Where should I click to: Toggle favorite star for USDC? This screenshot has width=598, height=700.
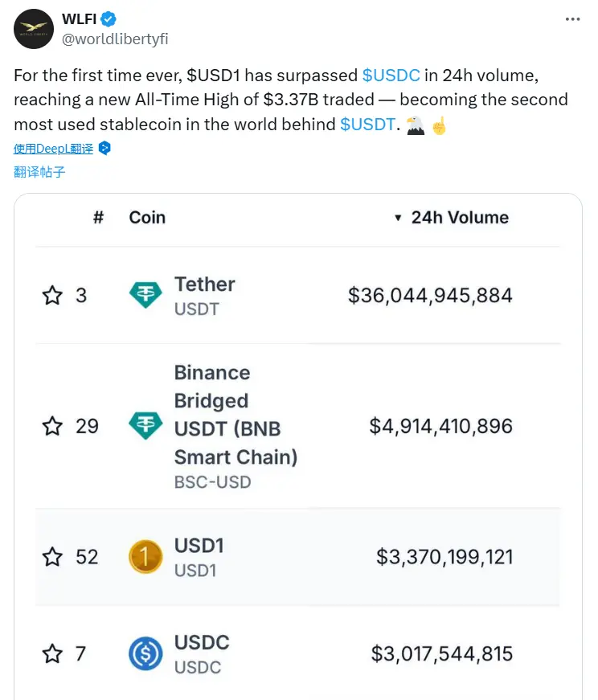click(x=52, y=654)
